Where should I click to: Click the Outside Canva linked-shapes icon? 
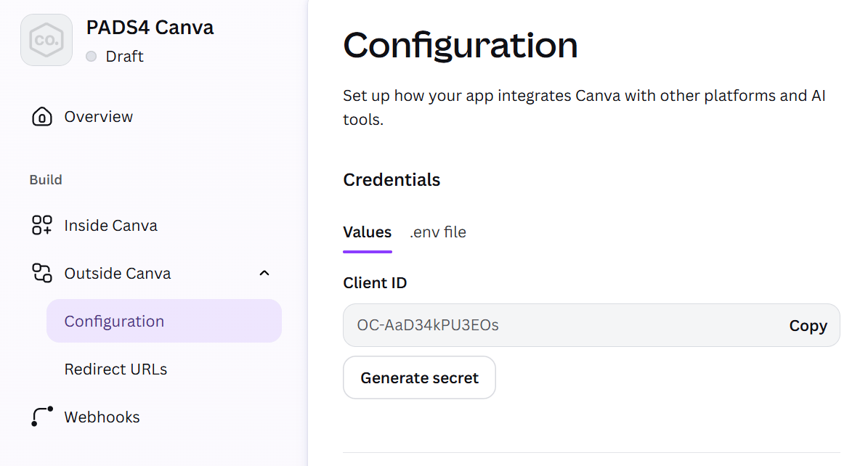coord(42,273)
